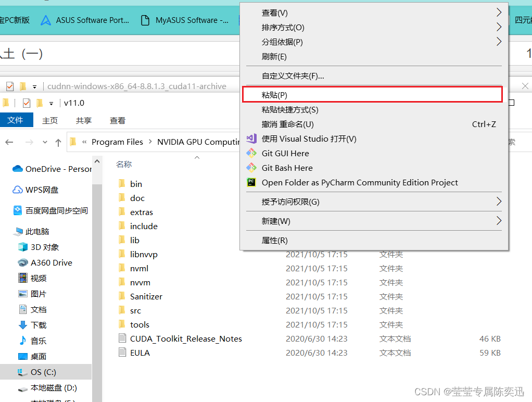
Task: Click the 本地磁盘 (D:) drive icon
Action: pos(23,388)
